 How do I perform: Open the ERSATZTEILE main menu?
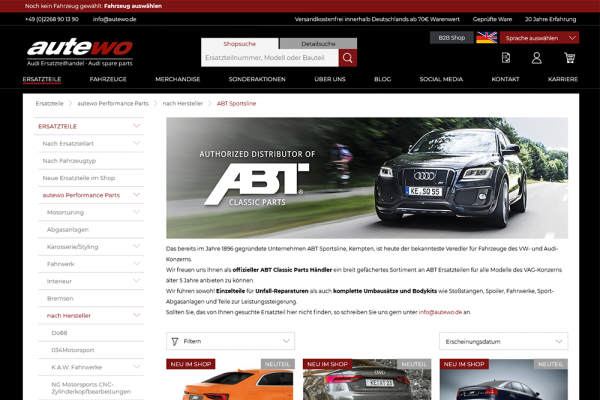pyautogui.click(x=42, y=79)
